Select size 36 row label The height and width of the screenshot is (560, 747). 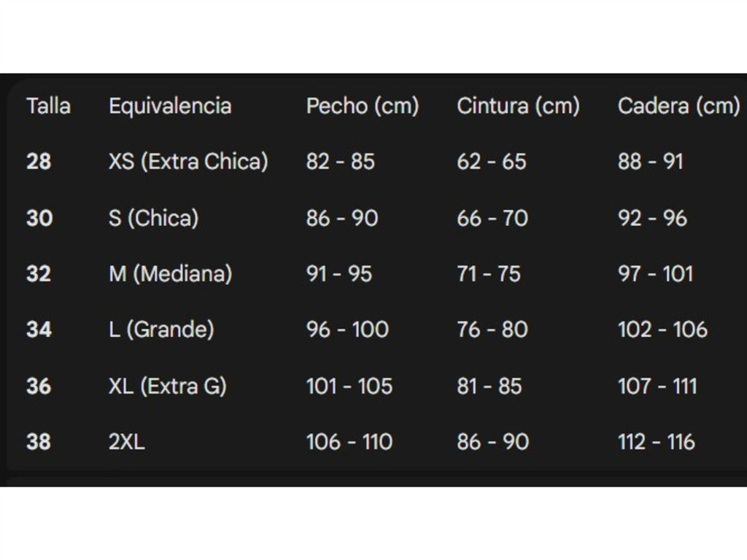[x=39, y=386]
